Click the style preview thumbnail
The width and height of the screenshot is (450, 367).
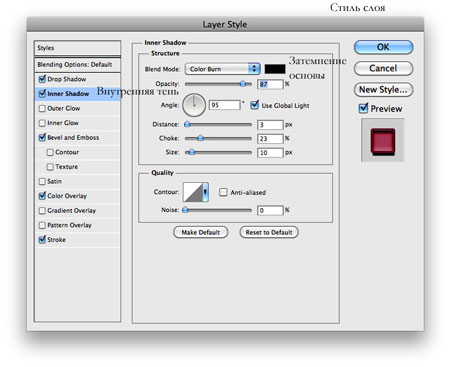[x=383, y=140]
